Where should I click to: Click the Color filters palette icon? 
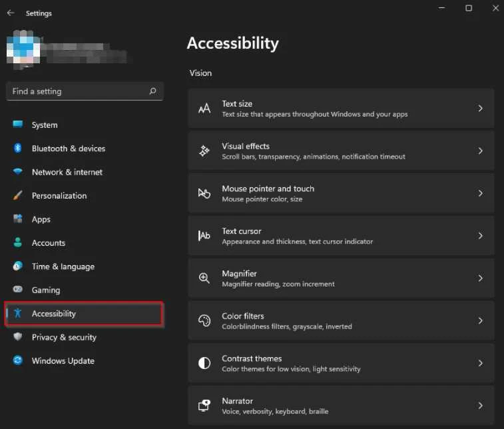pos(204,321)
